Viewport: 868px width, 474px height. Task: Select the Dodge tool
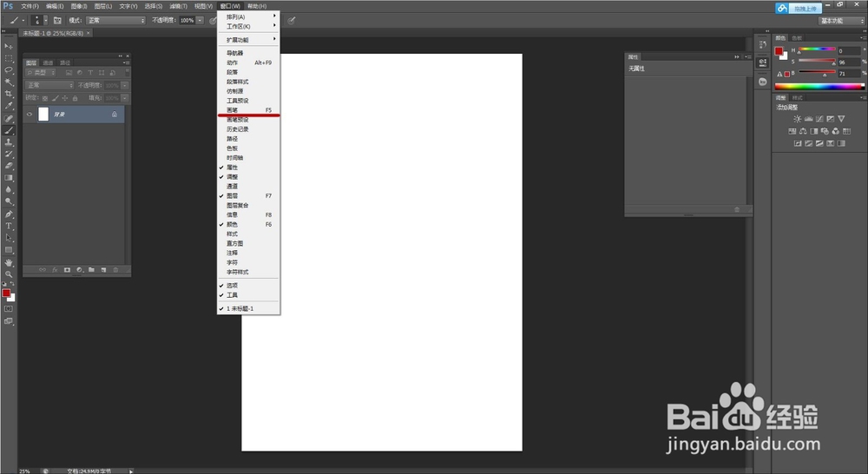pos(9,201)
